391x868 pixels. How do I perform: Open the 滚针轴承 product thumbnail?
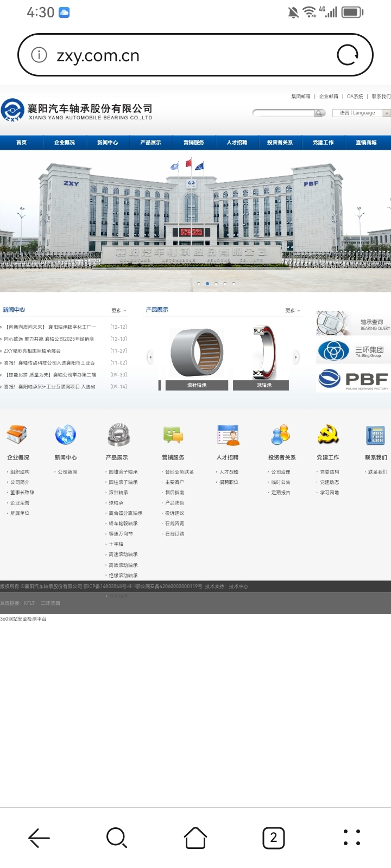tap(197, 358)
